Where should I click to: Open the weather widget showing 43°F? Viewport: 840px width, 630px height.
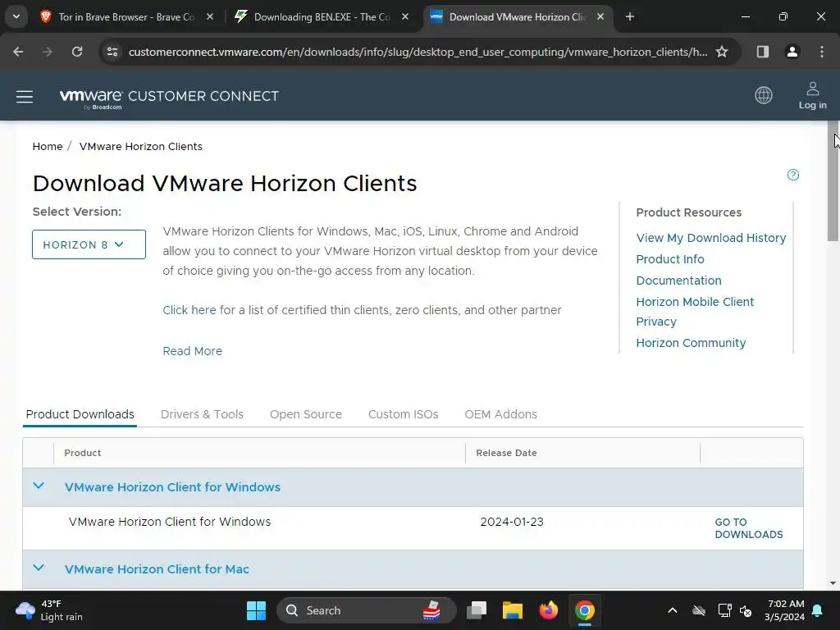49,610
